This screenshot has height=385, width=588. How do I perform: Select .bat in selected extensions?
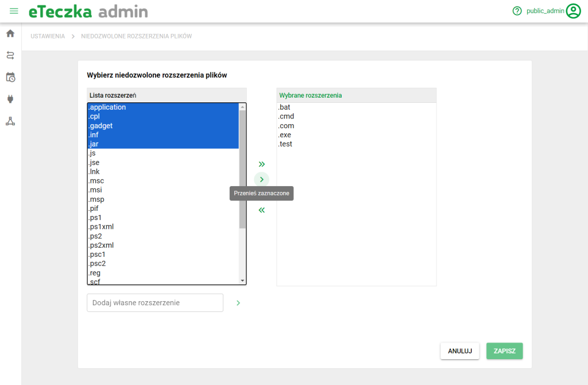[x=356, y=107]
